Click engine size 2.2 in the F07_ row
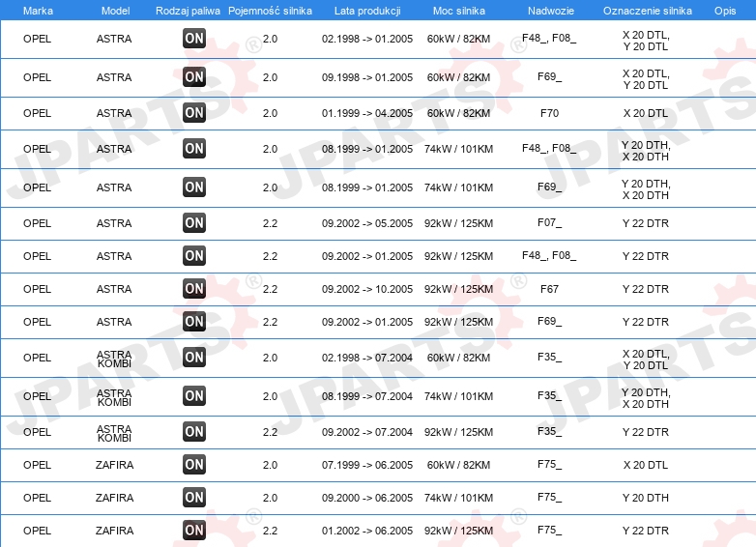Image resolution: width=756 pixels, height=547 pixels. [270, 223]
